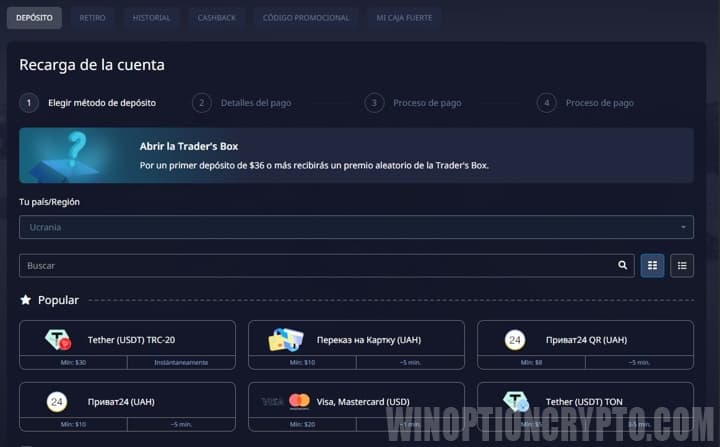
Task: Click the Visa logo icon
Action: (272, 402)
